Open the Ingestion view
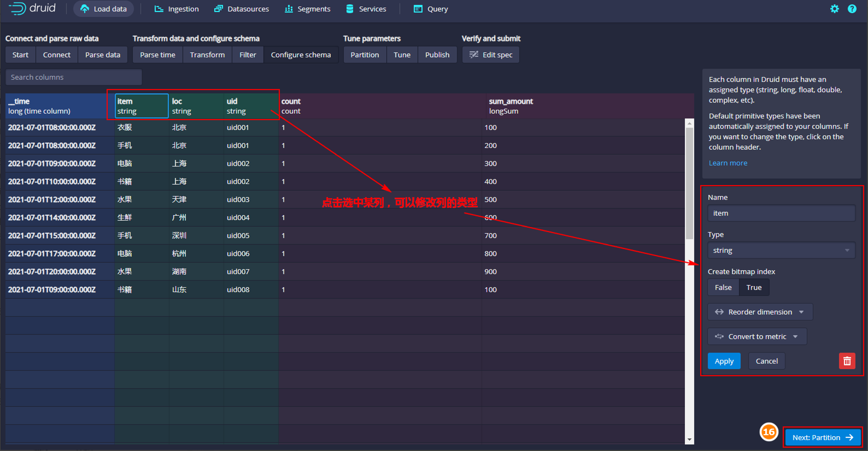 pos(177,9)
